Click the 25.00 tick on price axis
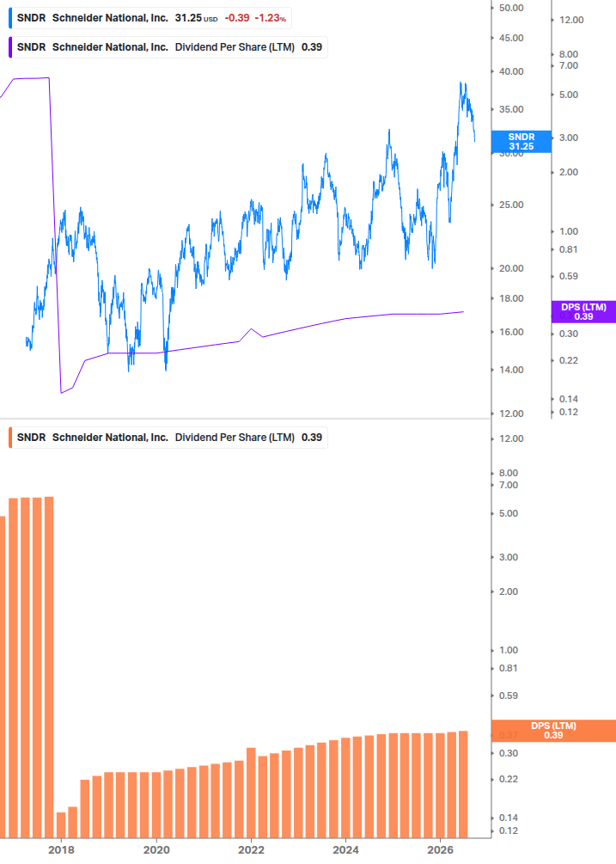Screen dimensions: 616x864 [511, 205]
